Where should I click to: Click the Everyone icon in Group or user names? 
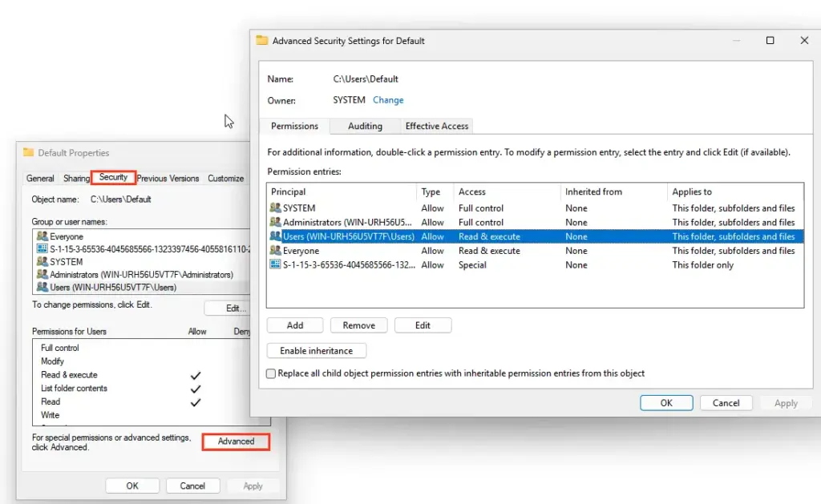pos(42,237)
